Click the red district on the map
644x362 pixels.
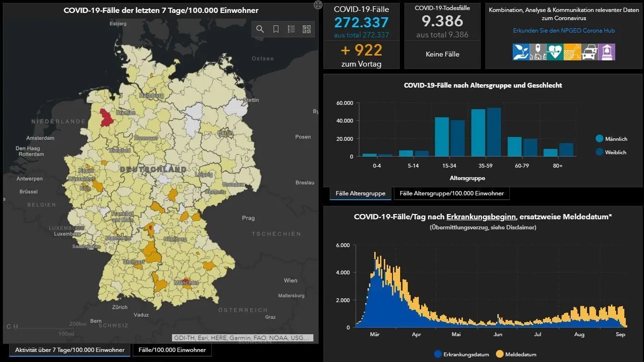(x=107, y=118)
